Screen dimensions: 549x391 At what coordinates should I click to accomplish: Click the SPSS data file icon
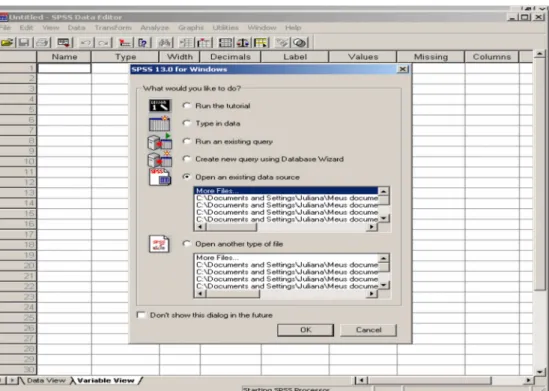pos(160,177)
